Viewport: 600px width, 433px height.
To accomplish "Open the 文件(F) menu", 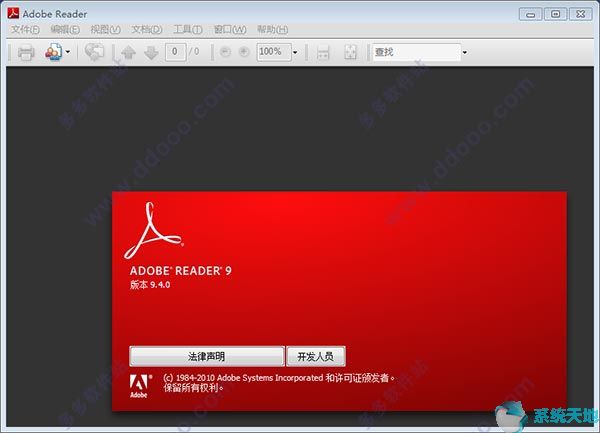I will (x=24, y=30).
